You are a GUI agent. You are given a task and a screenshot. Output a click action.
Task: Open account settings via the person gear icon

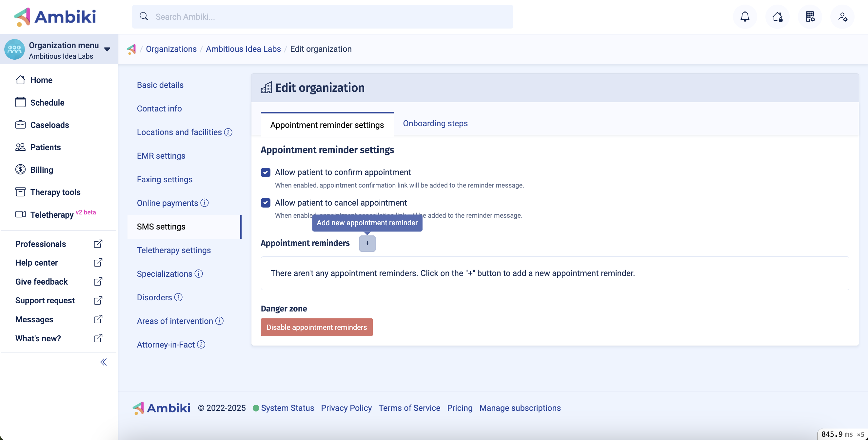pos(842,16)
